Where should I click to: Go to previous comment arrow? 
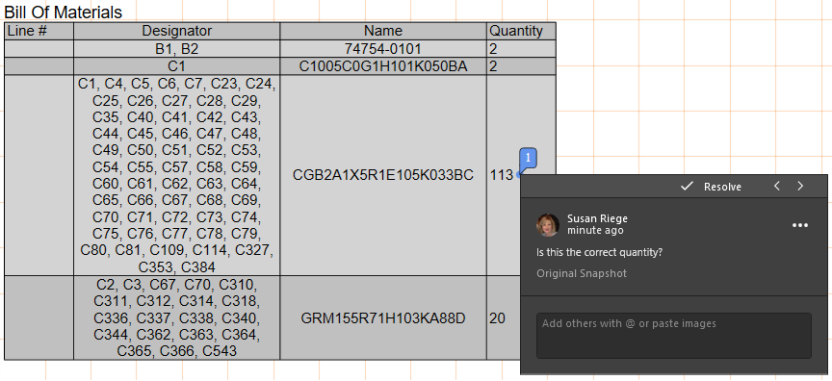point(776,186)
